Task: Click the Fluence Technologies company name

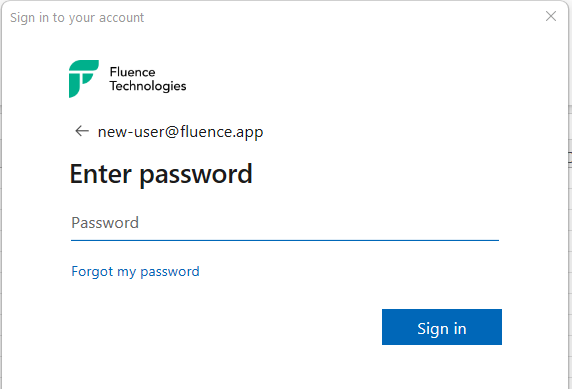Action: 148,79
